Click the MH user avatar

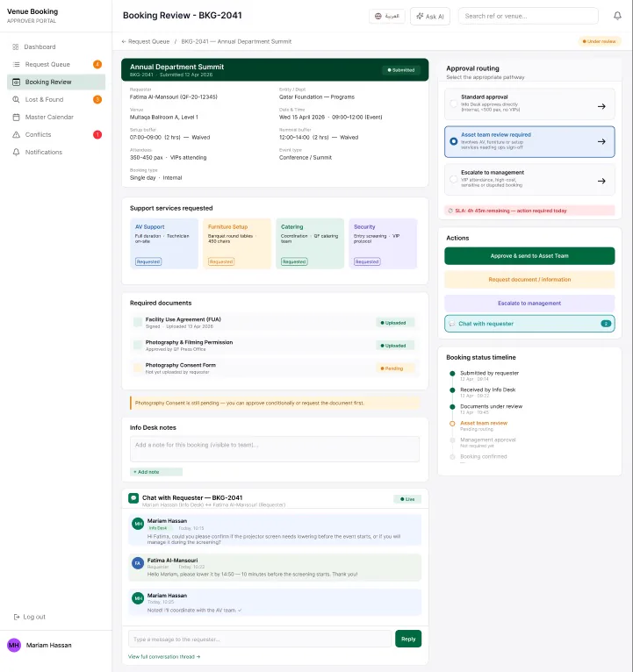coord(14,645)
